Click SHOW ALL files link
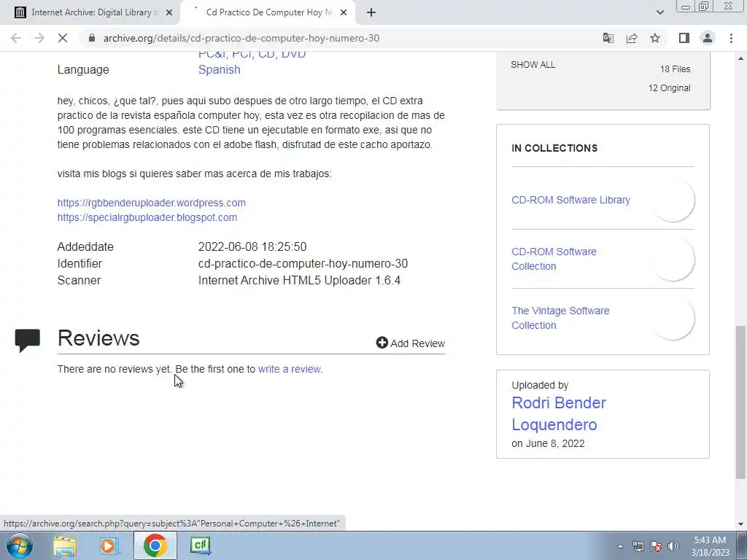747x560 pixels. 533,65
